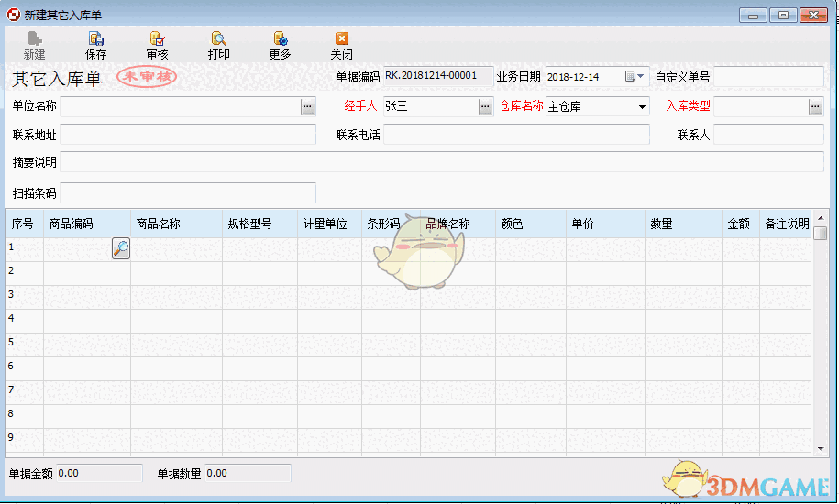This screenshot has width=839, height=504.
Task: Open the magnifier lookup in row 1
Action: pyautogui.click(x=121, y=248)
